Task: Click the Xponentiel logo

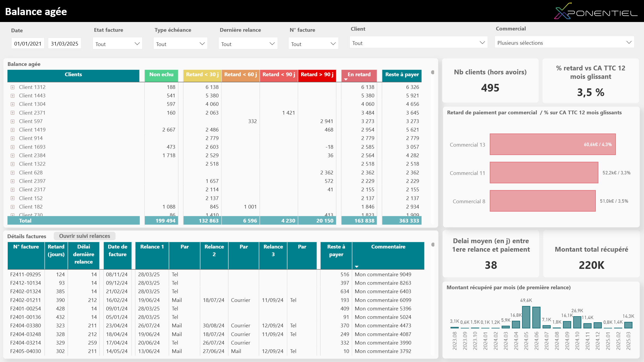Action: click(596, 11)
